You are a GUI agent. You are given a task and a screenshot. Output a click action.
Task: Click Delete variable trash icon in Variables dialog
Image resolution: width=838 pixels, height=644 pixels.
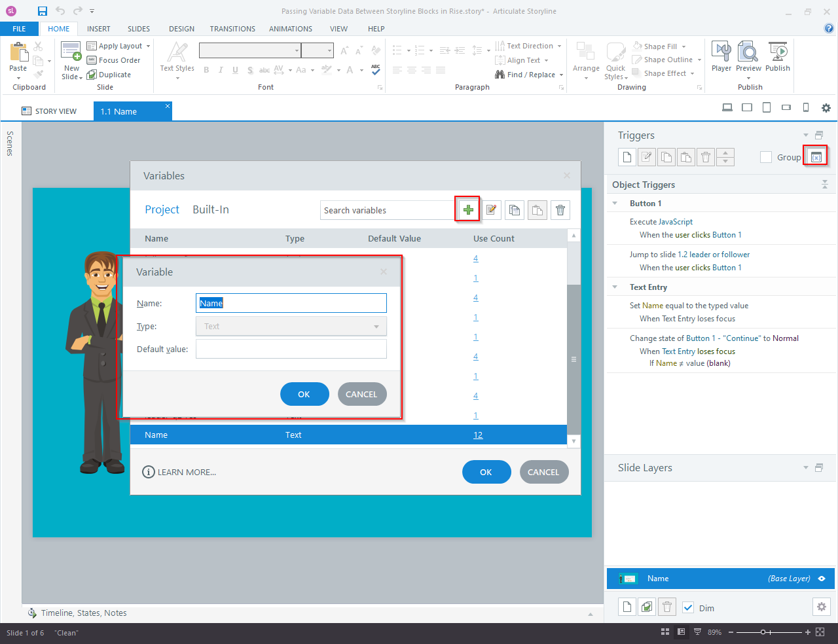coord(560,210)
